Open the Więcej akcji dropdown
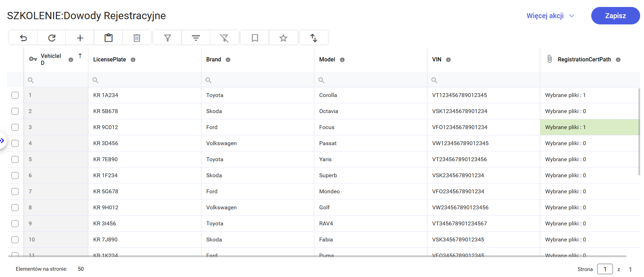Screen dimensions: 644x277 (x=550, y=16)
